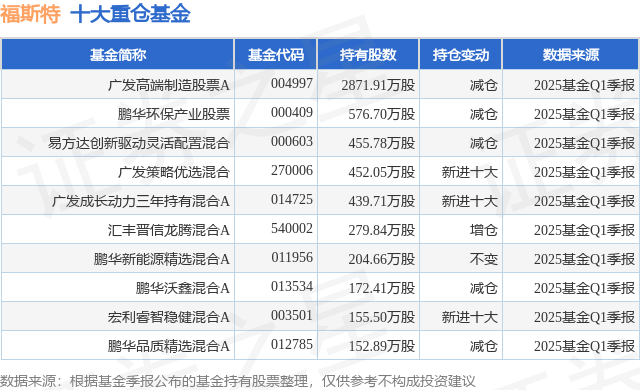Screen dimensions: 640x390
Task: Click fund code 000603
Action: tap(292, 141)
